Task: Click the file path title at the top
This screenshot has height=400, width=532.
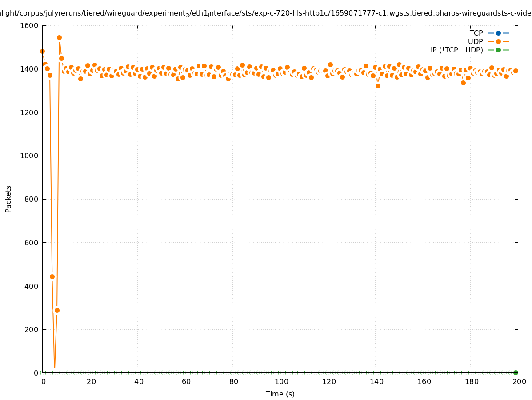Action: pyautogui.click(x=266, y=13)
